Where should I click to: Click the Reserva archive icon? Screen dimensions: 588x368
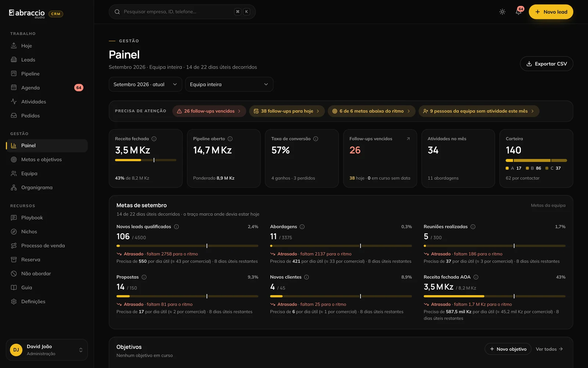click(14, 259)
